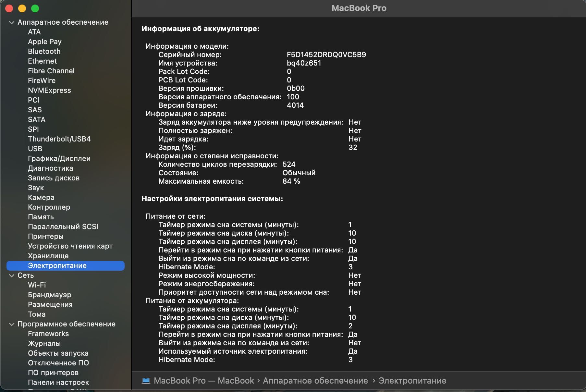Screen dimensions: 586x392
Task: Choose Запись дисков item
Action: pyautogui.click(x=54, y=178)
